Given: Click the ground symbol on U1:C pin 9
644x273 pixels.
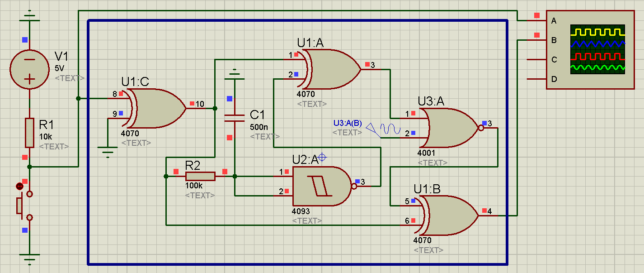Looking at the screenshot, I should click(107, 153).
